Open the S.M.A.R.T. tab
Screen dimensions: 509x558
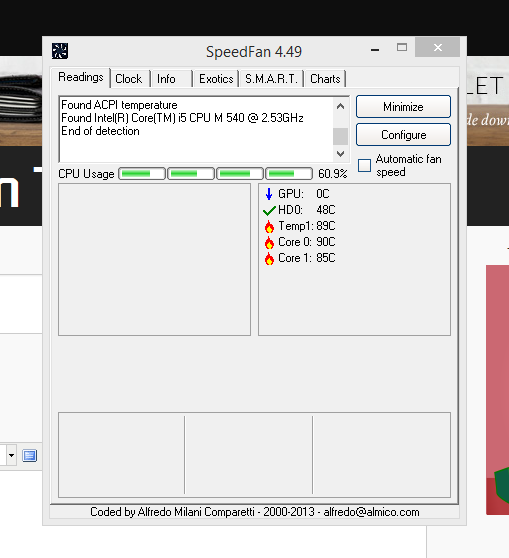271,79
